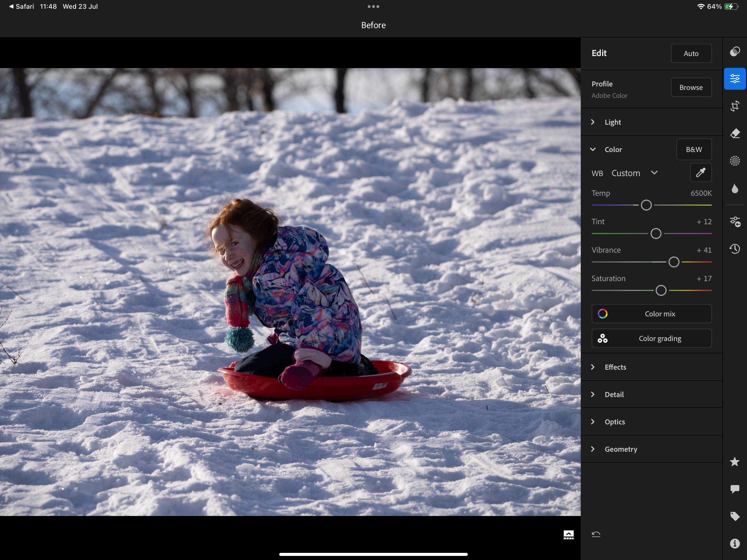Click the Edit panel heading

(599, 53)
